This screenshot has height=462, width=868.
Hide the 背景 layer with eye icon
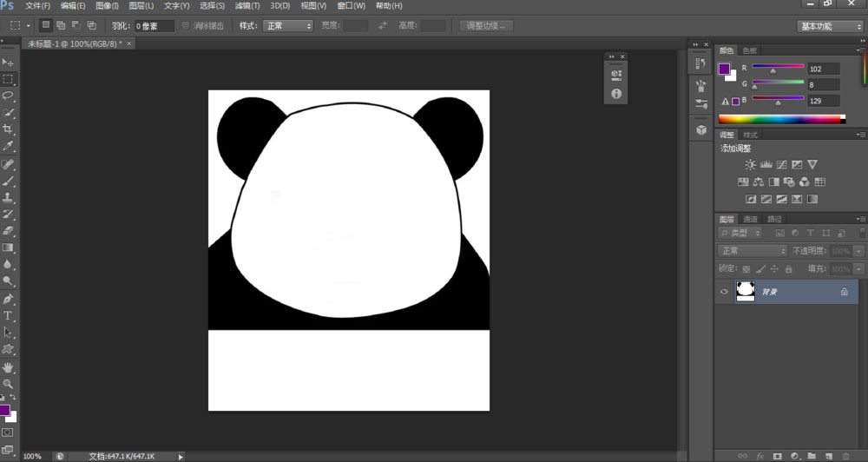(724, 292)
